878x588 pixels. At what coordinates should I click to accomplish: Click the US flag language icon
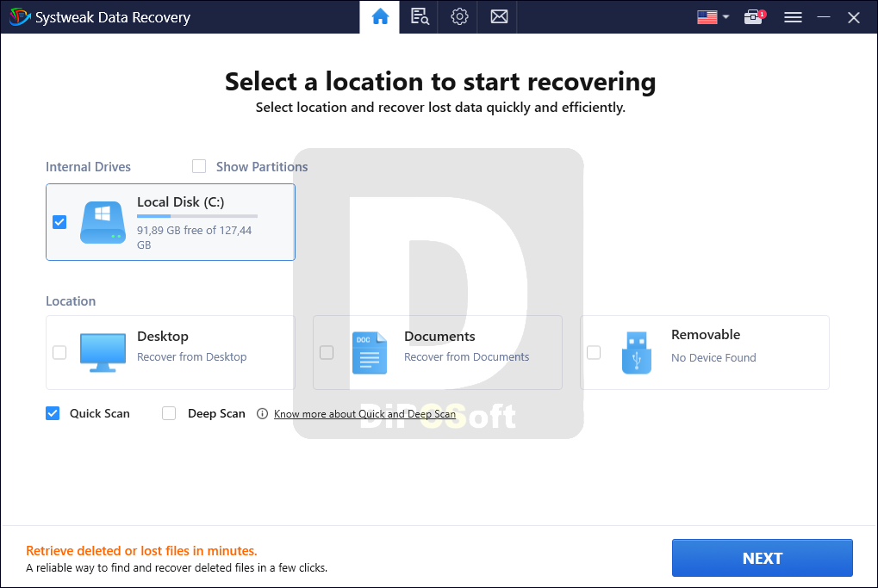click(x=707, y=17)
